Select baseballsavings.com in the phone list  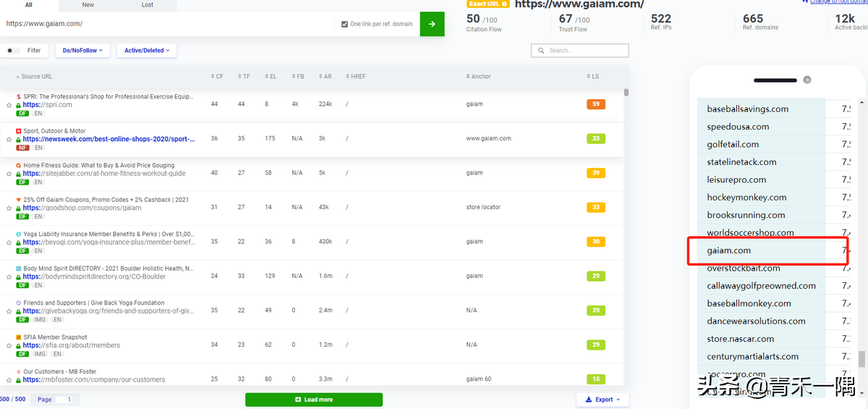(x=748, y=109)
